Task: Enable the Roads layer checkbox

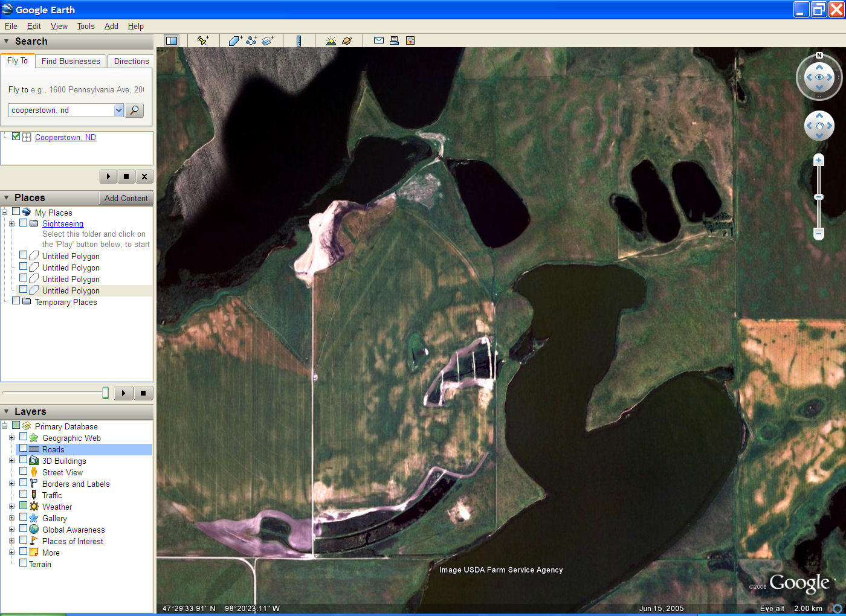Action: coord(24,449)
